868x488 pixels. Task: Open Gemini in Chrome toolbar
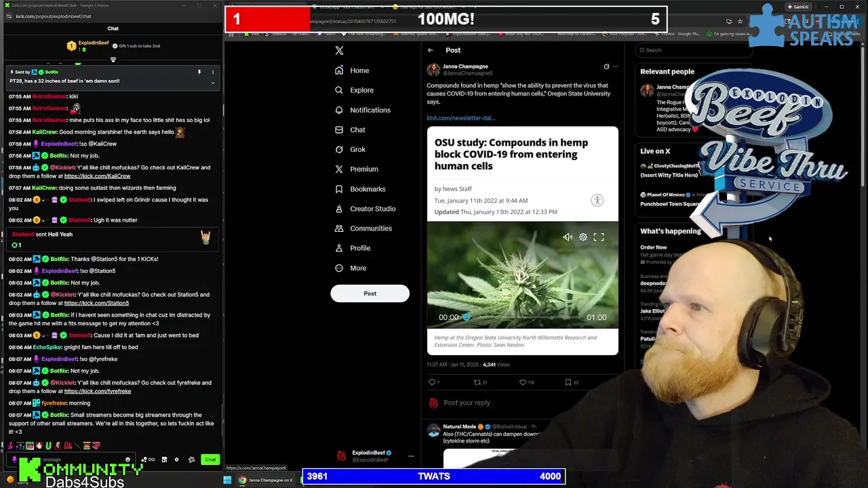pos(797,7)
